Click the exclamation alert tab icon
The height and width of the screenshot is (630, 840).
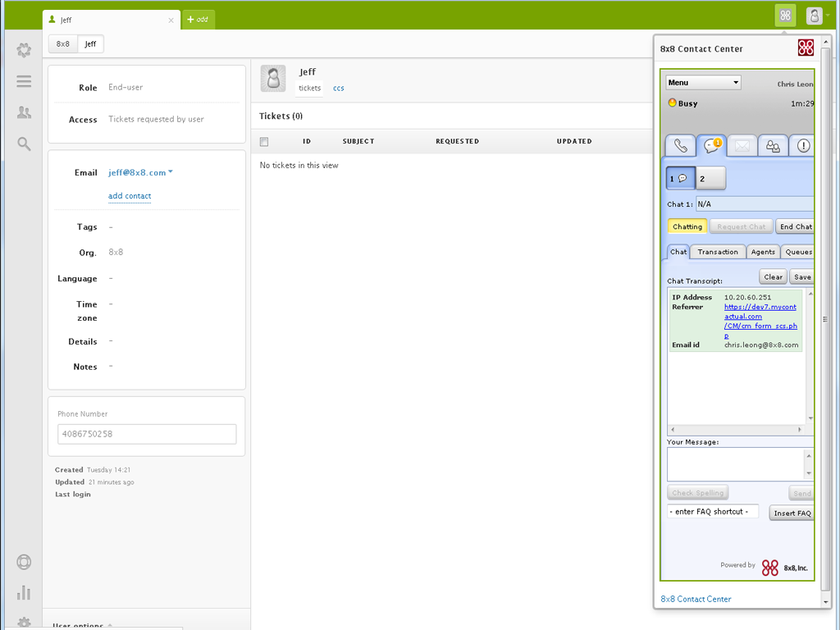[801, 146]
